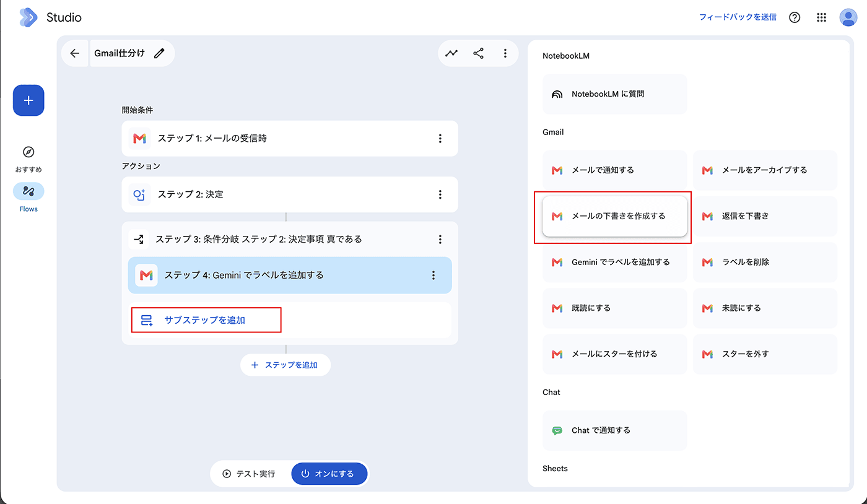
Task: Select the ステップ 1: メールの受信時 card
Action: click(290, 139)
